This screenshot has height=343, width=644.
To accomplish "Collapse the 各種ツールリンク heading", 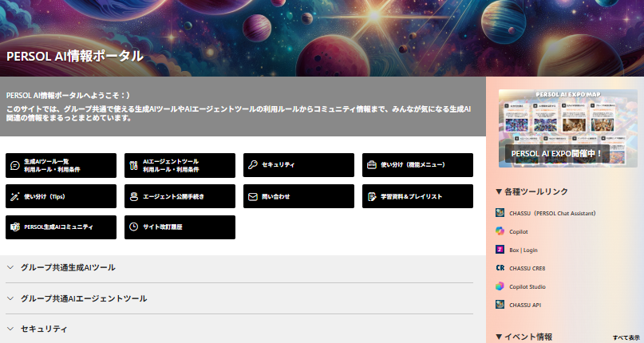I will (x=531, y=192).
